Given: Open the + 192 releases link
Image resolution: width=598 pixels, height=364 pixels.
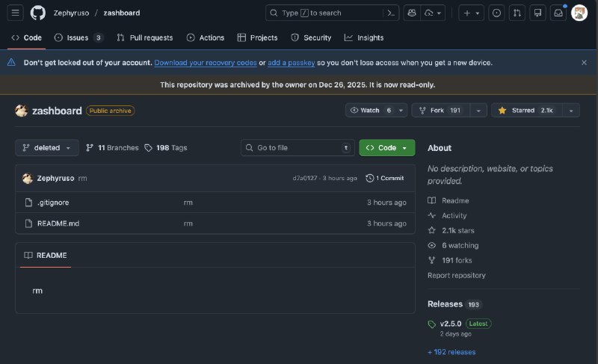Looking at the screenshot, I should coord(451,352).
